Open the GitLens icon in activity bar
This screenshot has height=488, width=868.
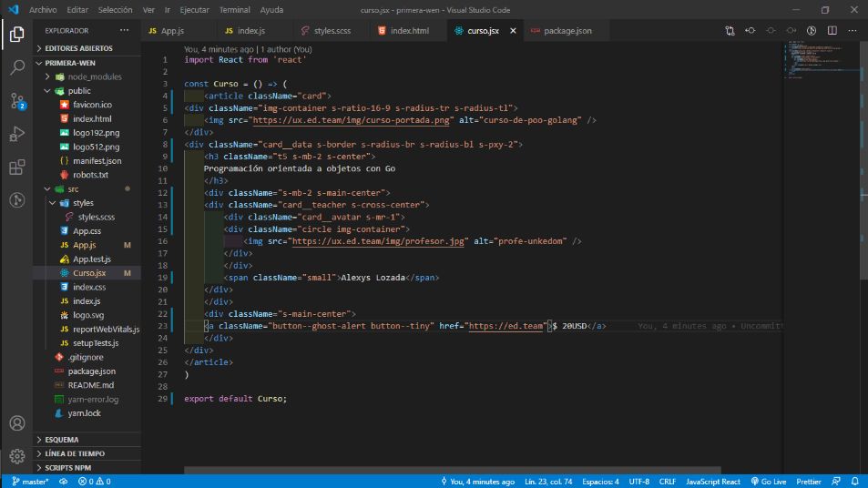[16, 199]
